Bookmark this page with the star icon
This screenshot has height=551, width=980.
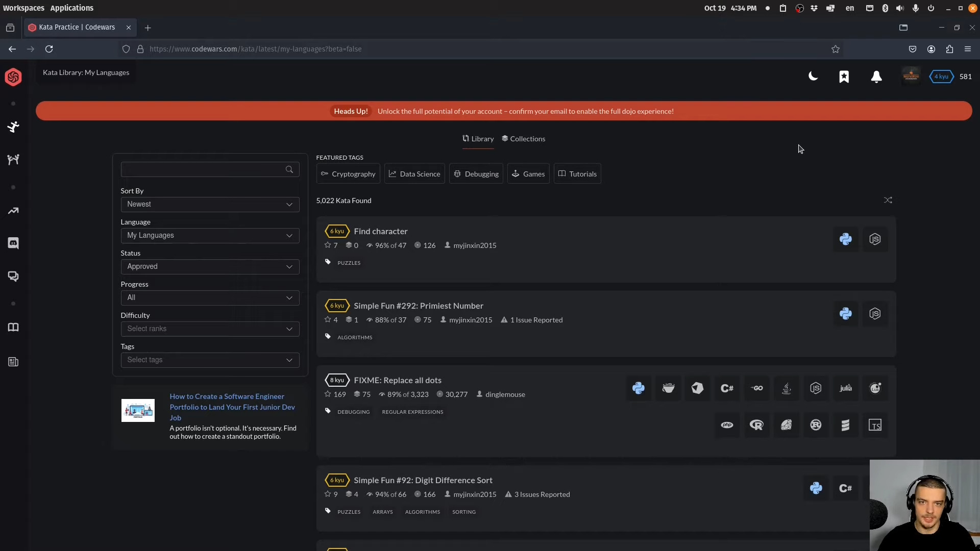836,49
